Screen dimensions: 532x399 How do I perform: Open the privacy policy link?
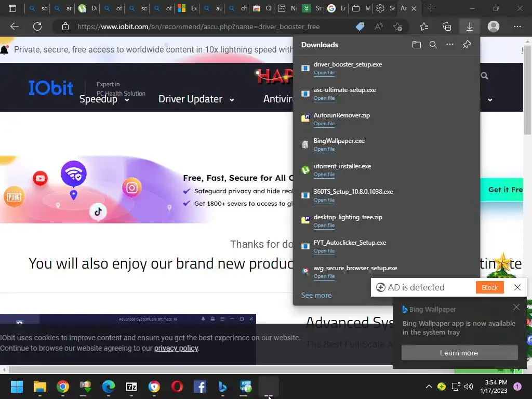click(x=176, y=348)
